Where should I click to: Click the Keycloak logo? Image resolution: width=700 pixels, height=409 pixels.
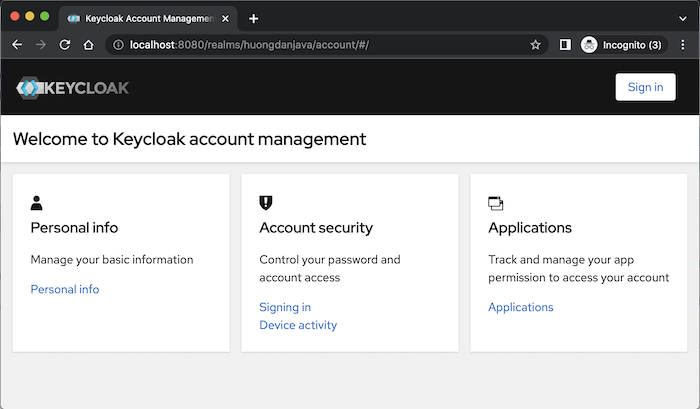pos(73,88)
